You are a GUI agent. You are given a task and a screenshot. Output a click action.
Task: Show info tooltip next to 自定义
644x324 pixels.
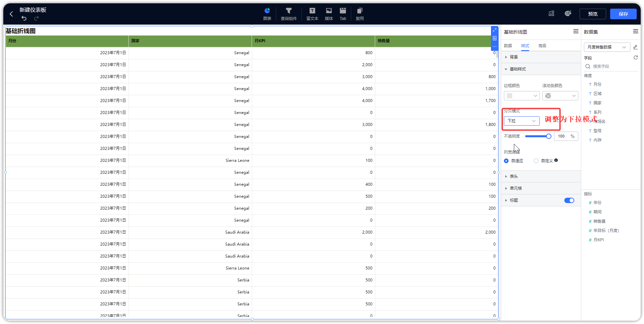(556, 160)
